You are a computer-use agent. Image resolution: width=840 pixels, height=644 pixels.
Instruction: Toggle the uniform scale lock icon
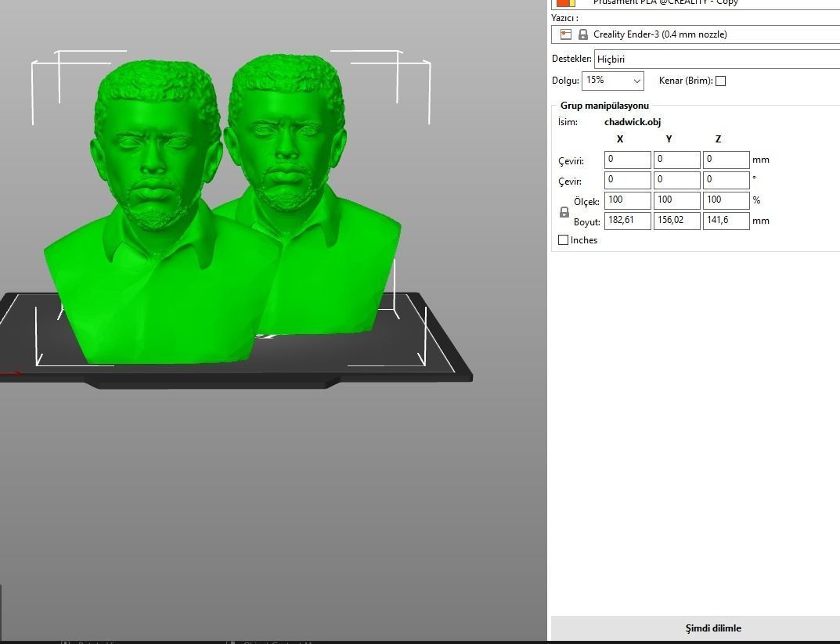click(x=564, y=212)
